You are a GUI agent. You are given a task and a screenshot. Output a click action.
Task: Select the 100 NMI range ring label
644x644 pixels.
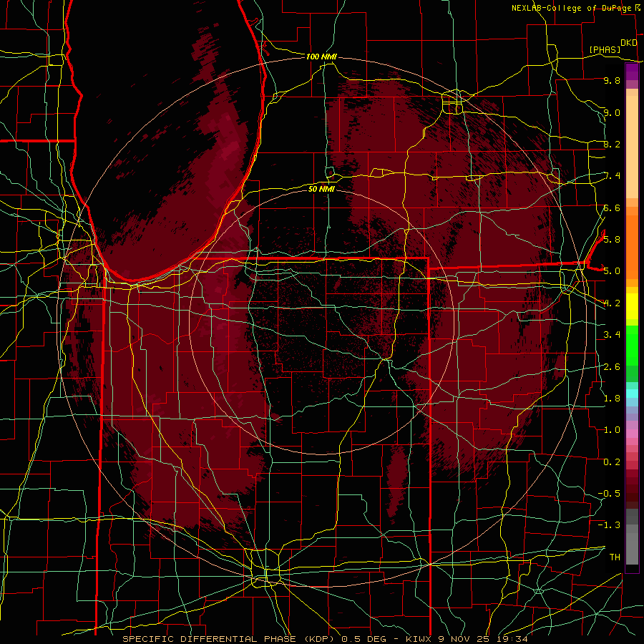coord(321,57)
